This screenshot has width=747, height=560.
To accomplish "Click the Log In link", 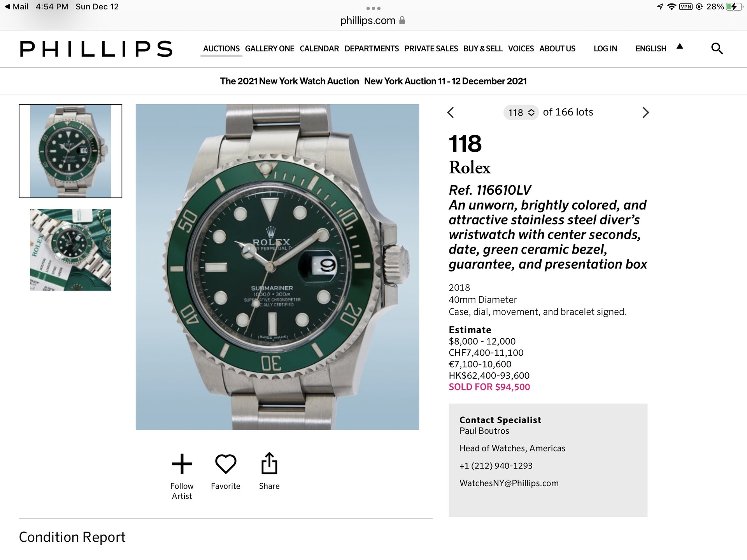I will pyautogui.click(x=605, y=49).
